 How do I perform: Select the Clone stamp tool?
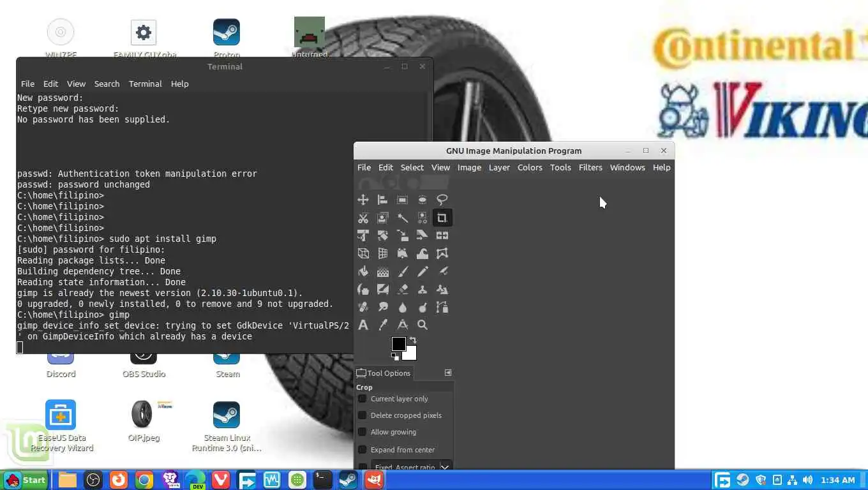tap(423, 289)
